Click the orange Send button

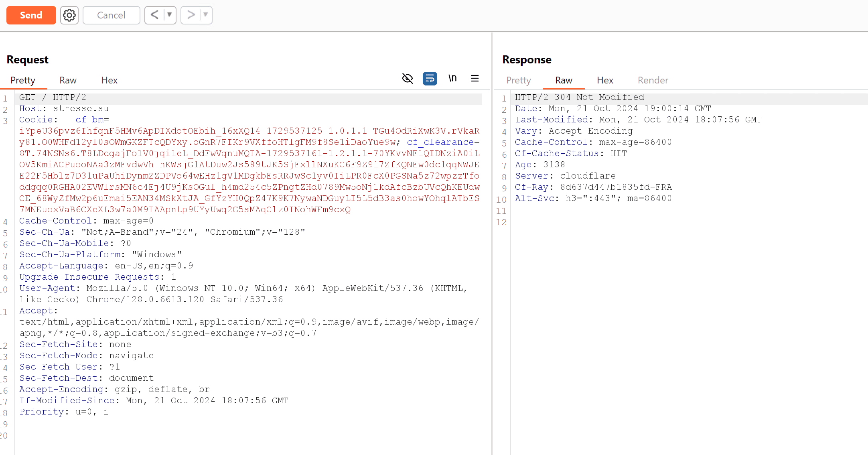tap(31, 15)
